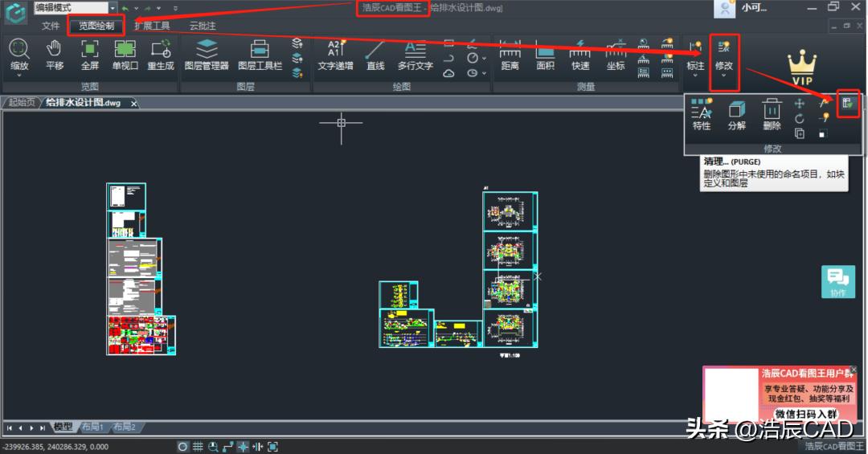Click the 协作 (Collaborate) button
The height and width of the screenshot is (454, 868).
coord(838,282)
